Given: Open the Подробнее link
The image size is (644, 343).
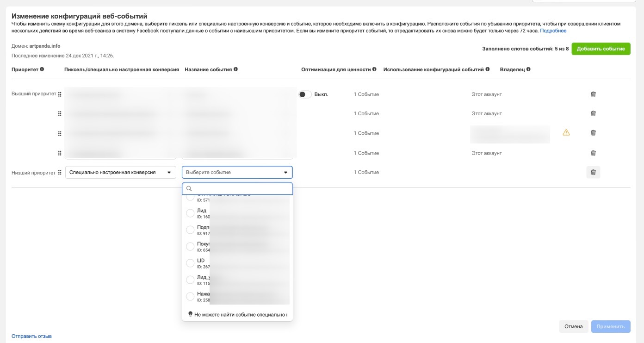Looking at the screenshot, I should tap(553, 31).
